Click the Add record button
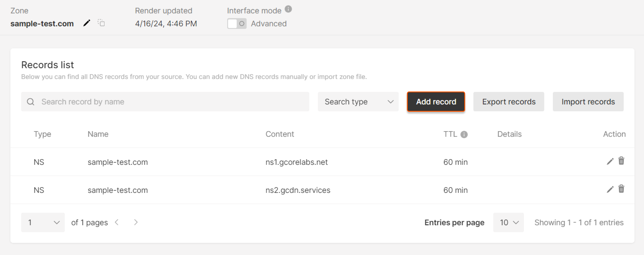The height and width of the screenshot is (255, 644). pyautogui.click(x=436, y=102)
